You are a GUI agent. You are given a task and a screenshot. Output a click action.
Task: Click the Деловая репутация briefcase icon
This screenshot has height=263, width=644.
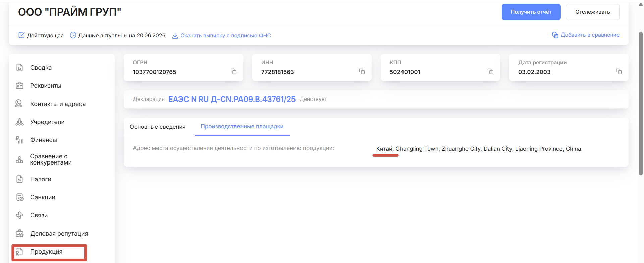point(20,234)
